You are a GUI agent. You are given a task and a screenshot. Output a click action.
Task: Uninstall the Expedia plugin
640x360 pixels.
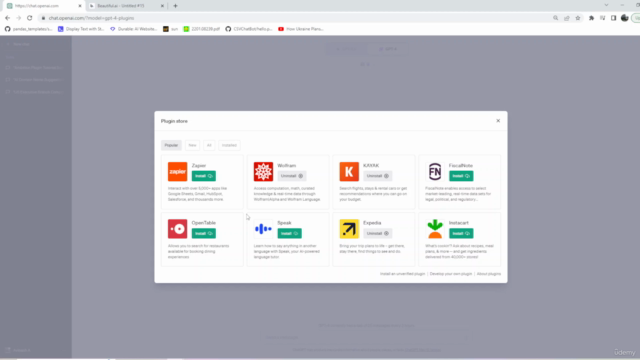coord(378,233)
